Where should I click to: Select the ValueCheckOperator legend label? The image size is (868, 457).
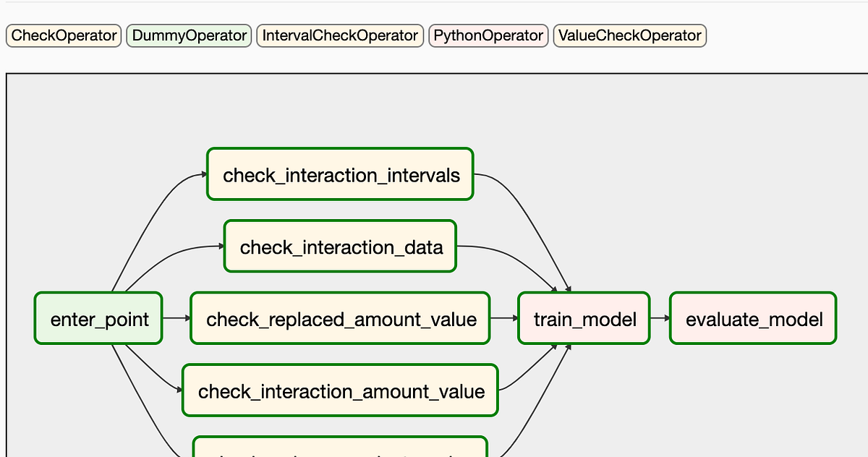[x=629, y=35]
